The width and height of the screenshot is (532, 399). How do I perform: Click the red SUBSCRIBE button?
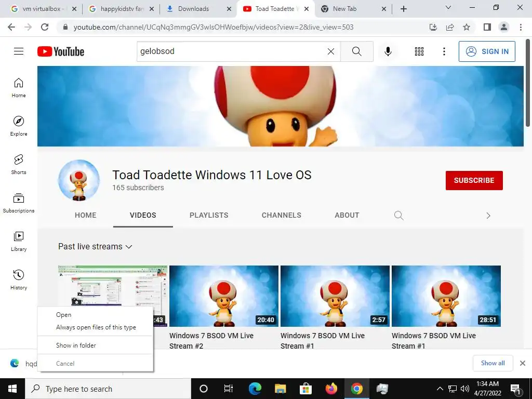(x=474, y=180)
